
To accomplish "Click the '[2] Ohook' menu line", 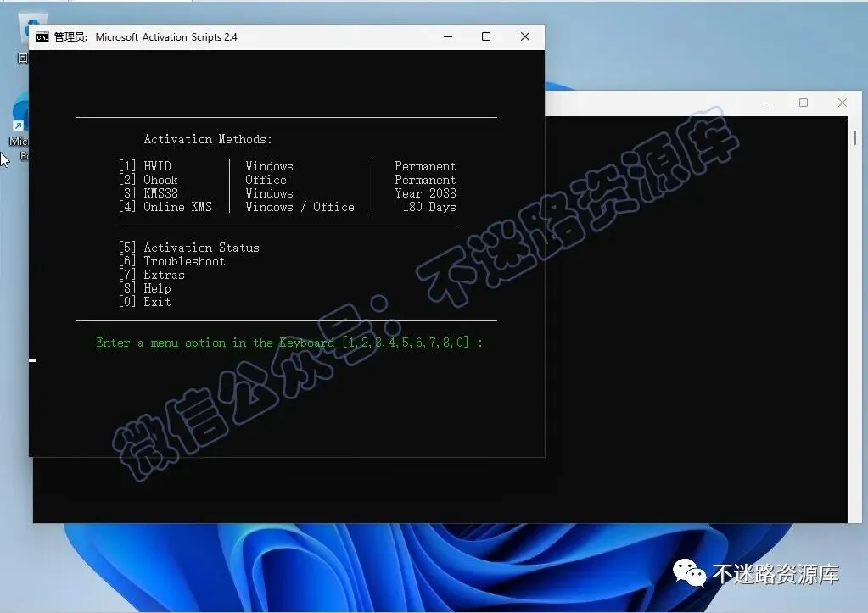I will (x=148, y=180).
